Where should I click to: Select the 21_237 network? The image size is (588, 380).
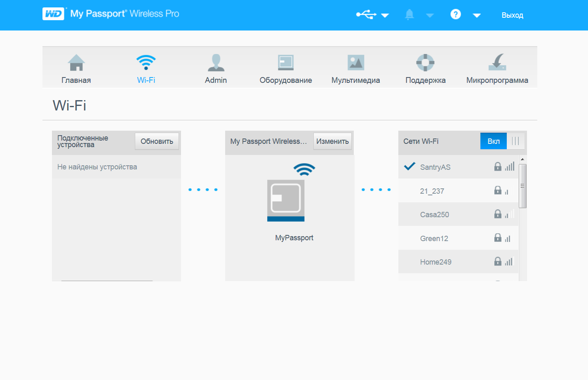458,191
